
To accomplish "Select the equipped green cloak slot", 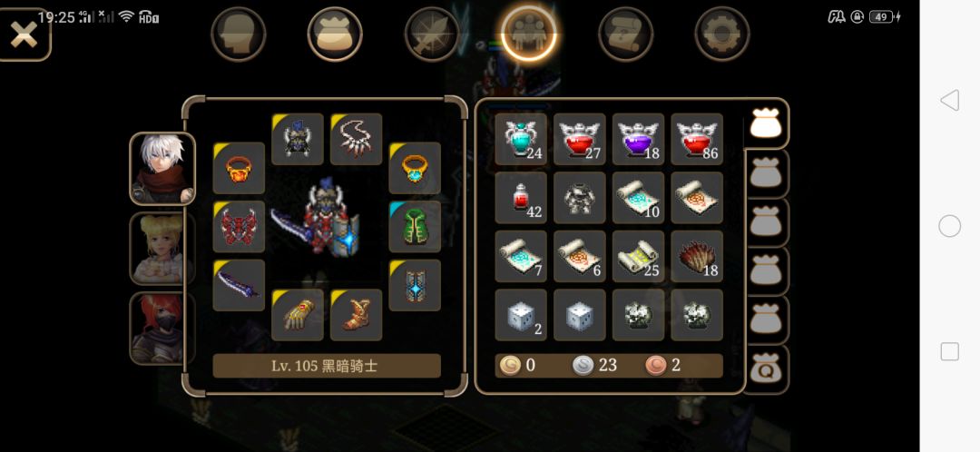I will tap(415, 226).
